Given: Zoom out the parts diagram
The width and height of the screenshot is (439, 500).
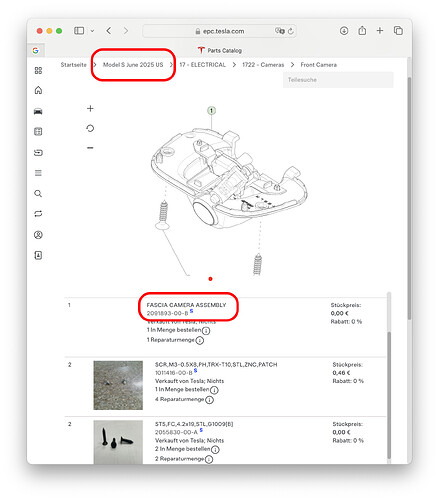Looking at the screenshot, I should pyautogui.click(x=90, y=148).
